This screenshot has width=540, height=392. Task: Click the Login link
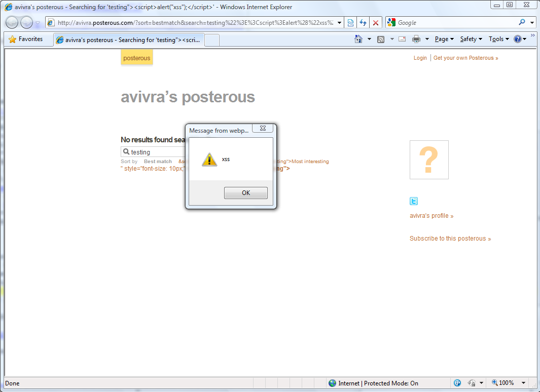(x=420, y=58)
